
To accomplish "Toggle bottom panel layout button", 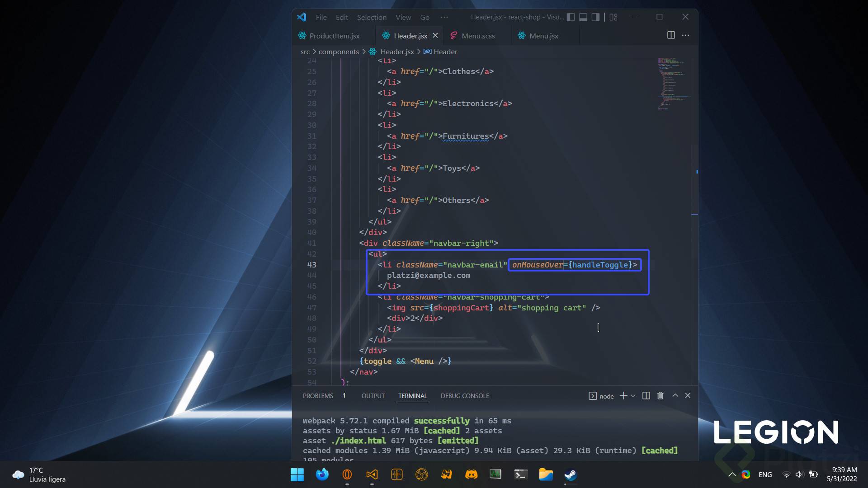I will pyautogui.click(x=583, y=17).
